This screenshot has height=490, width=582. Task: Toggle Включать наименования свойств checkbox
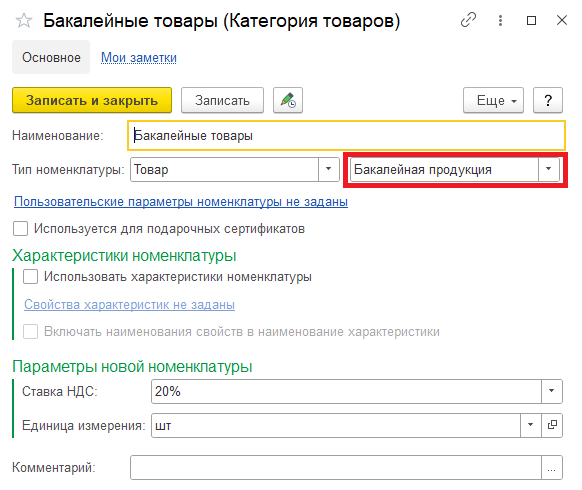coord(30,331)
